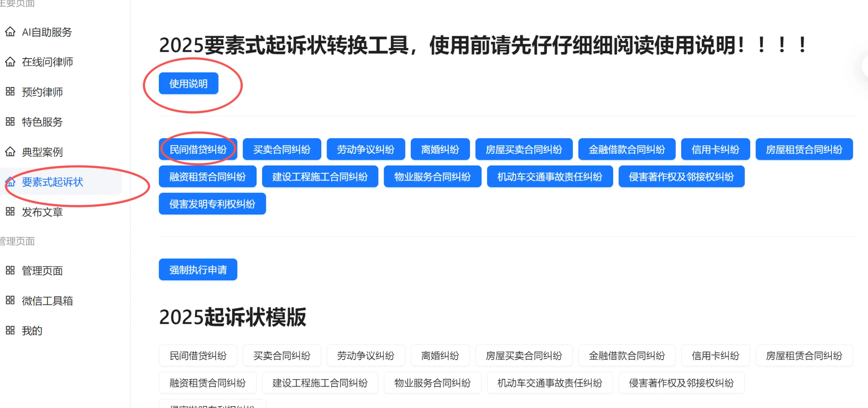Click the 强制执行申请 button
The width and height of the screenshot is (868, 408).
click(198, 269)
